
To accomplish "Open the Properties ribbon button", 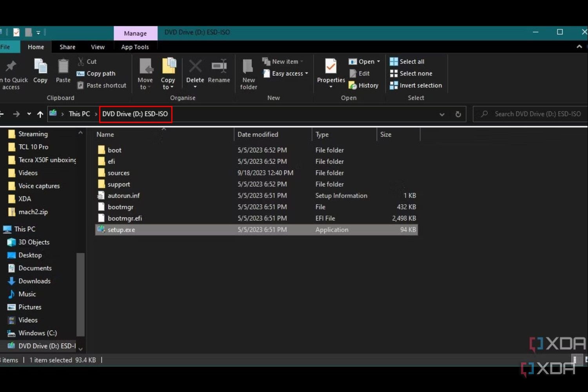I will click(331, 73).
